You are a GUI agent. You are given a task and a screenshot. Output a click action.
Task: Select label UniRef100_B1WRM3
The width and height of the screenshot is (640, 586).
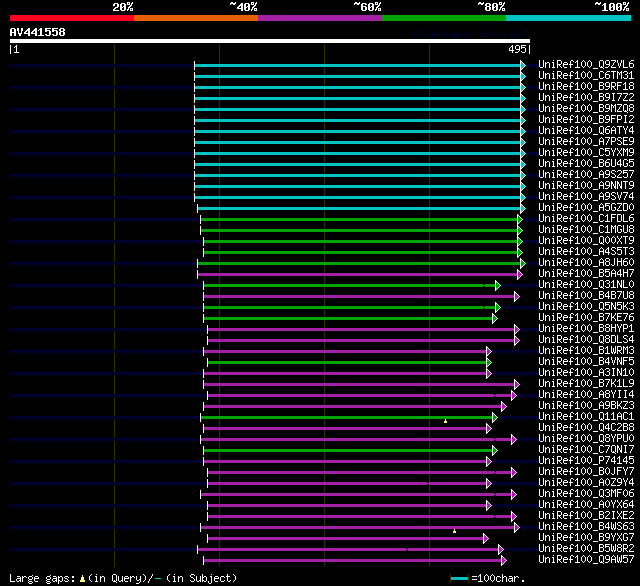coord(586,351)
